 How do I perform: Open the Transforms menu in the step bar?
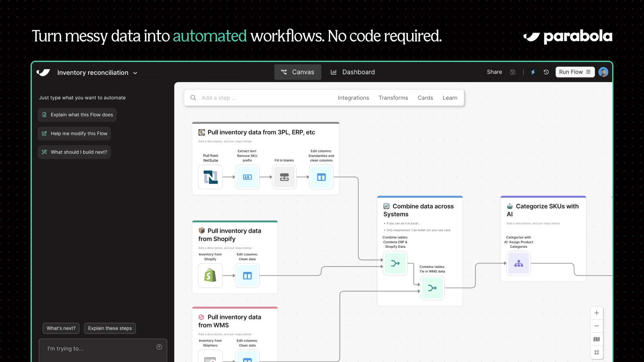(393, 98)
